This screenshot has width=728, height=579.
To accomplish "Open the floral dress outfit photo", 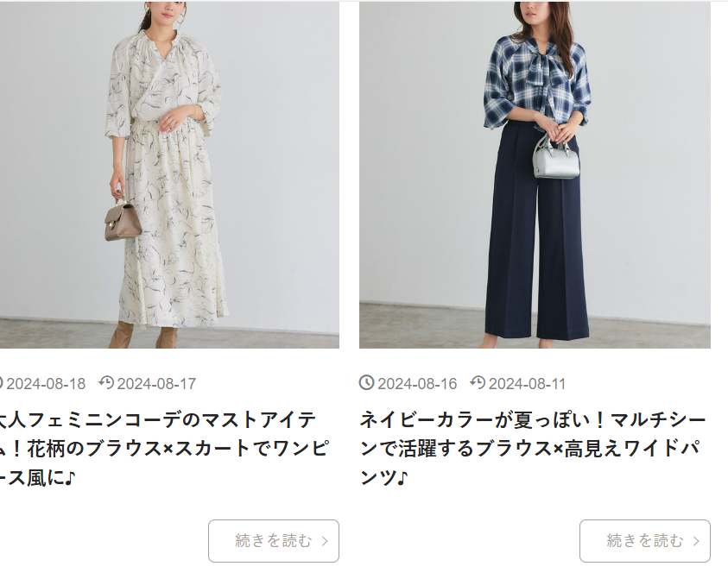I will 169,174.
